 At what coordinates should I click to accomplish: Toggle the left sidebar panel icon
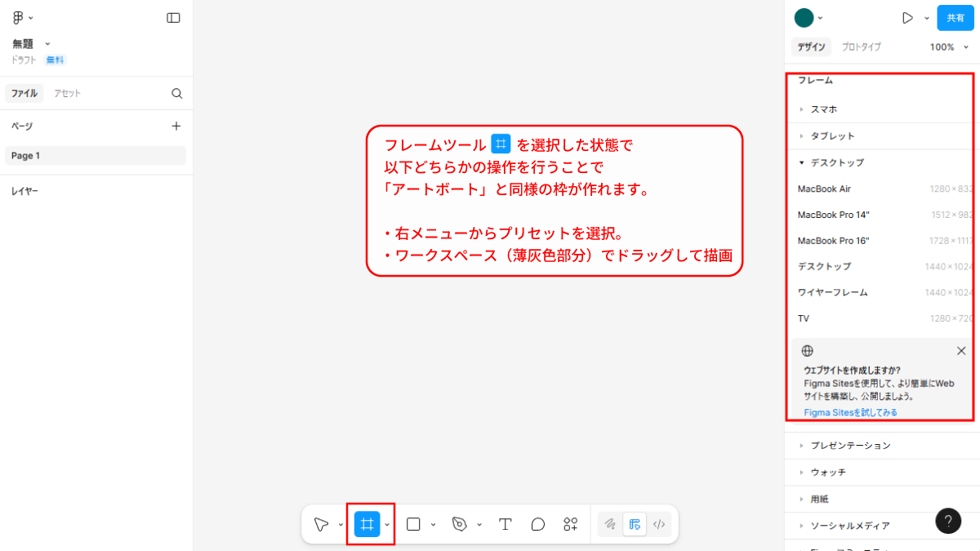tap(173, 18)
